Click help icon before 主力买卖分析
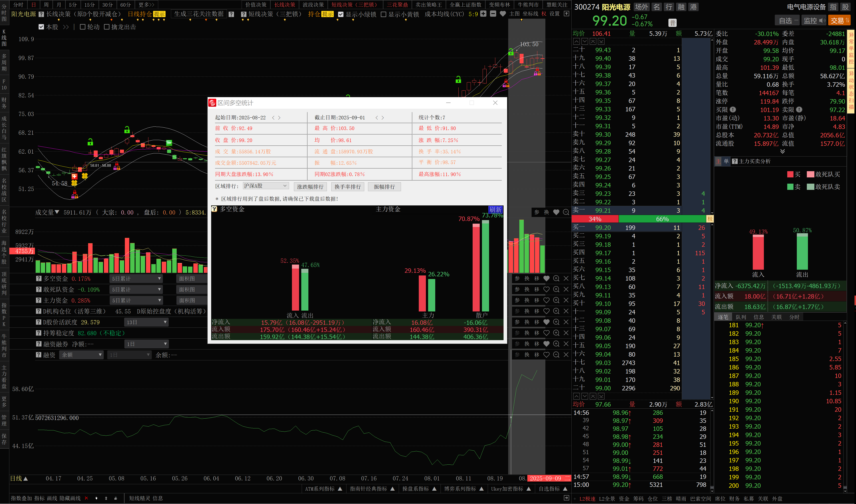Viewport: 856px width, 504px height. point(735,161)
